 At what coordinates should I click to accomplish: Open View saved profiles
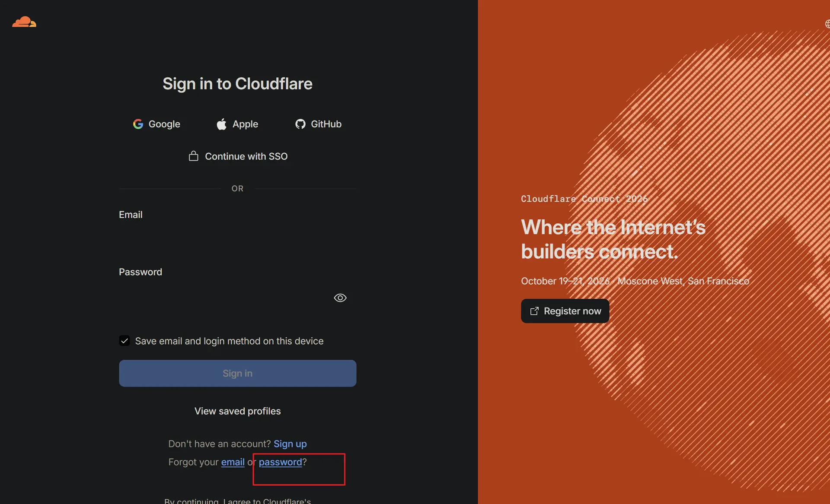pos(238,411)
